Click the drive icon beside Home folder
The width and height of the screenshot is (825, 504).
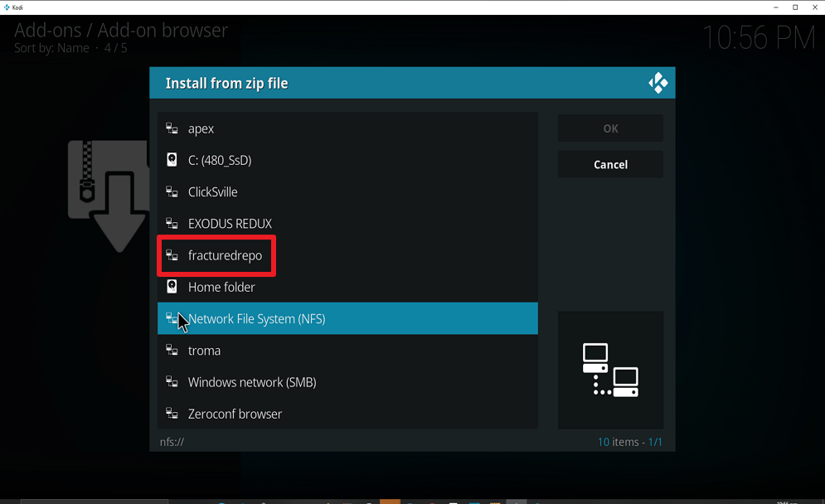pyautogui.click(x=172, y=287)
